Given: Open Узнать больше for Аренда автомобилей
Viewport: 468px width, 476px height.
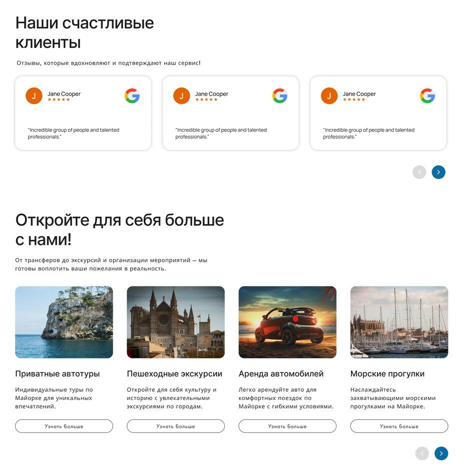Looking at the screenshot, I should [287, 426].
